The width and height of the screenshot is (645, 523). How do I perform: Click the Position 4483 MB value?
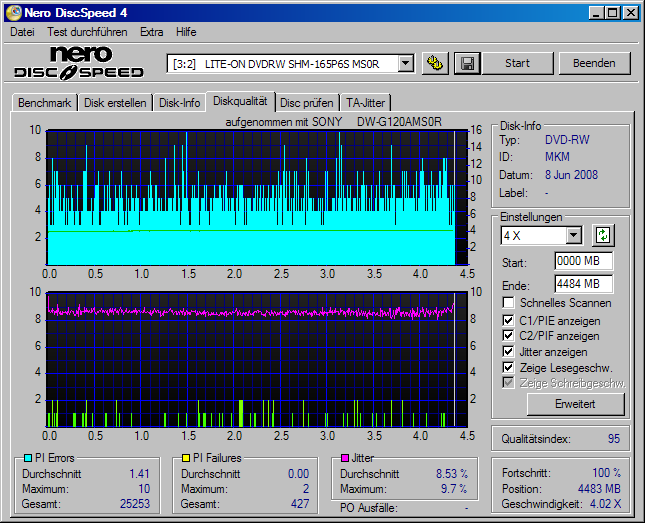tap(599, 489)
